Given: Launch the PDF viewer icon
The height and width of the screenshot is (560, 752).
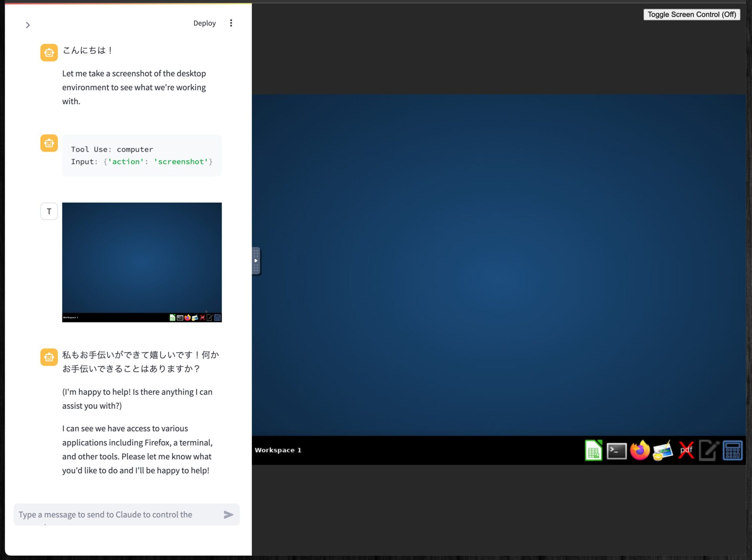Looking at the screenshot, I should [x=686, y=450].
